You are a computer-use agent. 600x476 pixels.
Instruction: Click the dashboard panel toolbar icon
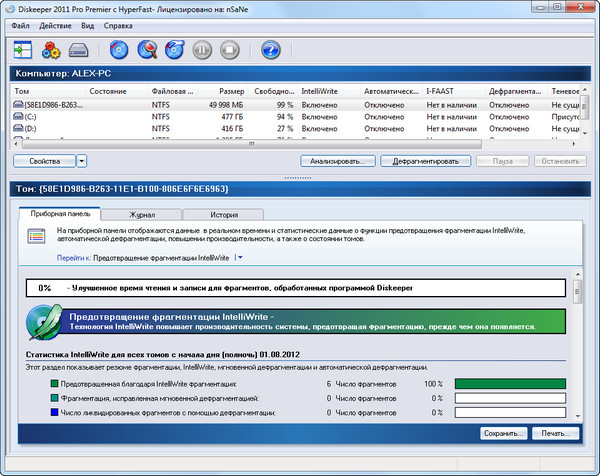[23, 49]
